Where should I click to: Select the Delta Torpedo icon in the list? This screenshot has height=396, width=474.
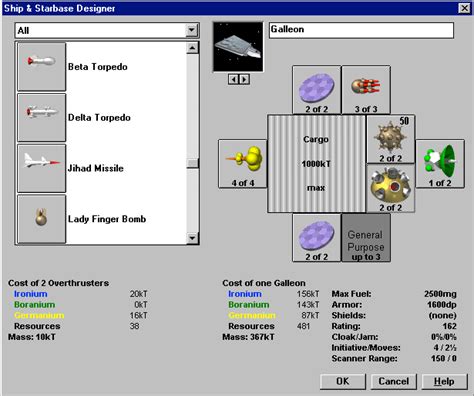[x=41, y=117]
